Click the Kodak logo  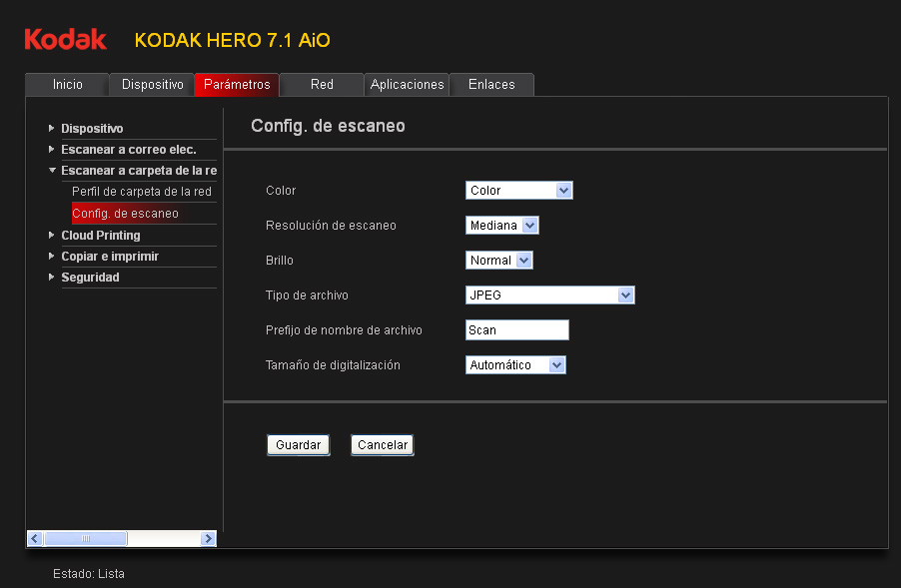click(66, 40)
